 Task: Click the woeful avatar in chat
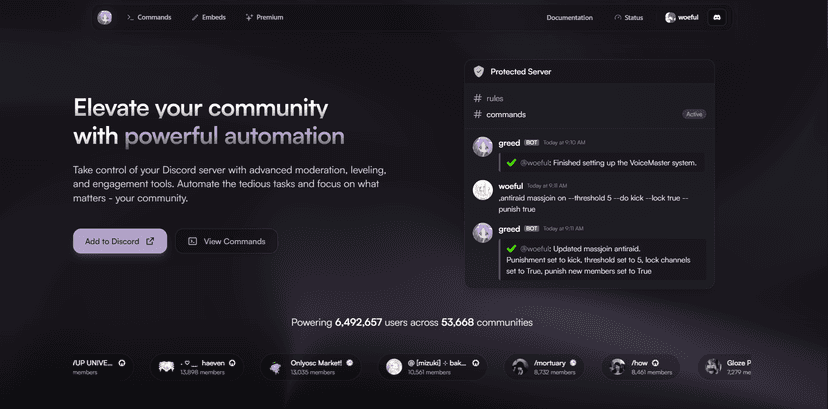[483, 190]
